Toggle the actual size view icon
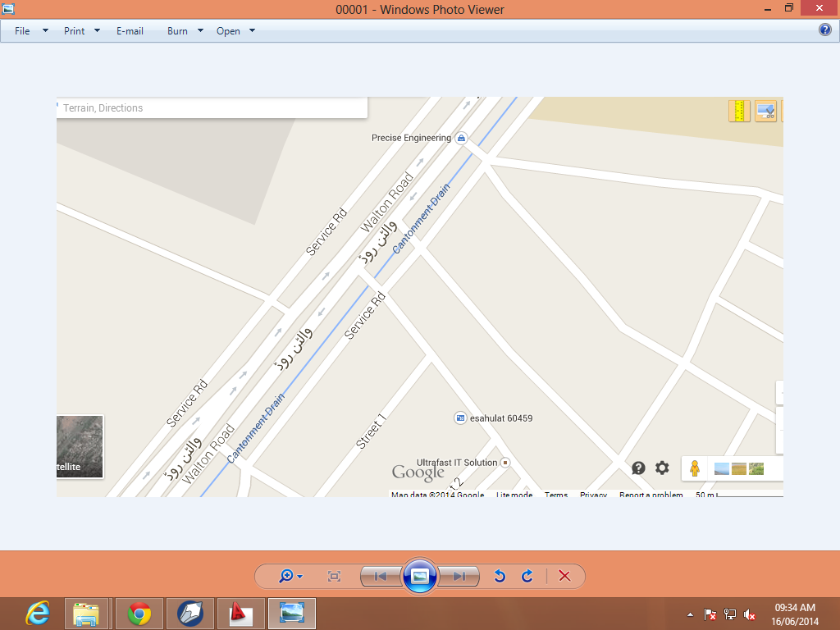The height and width of the screenshot is (630, 840). (x=335, y=577)
